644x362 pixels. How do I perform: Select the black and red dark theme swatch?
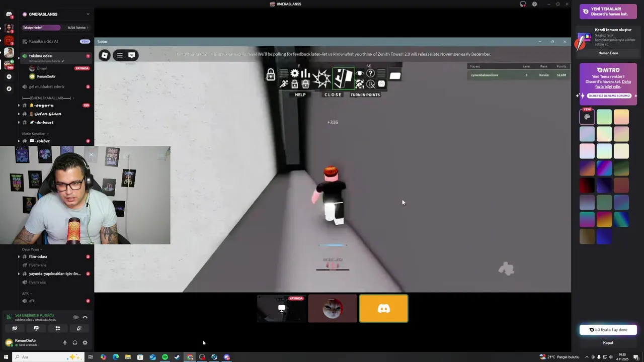[587, 186]
